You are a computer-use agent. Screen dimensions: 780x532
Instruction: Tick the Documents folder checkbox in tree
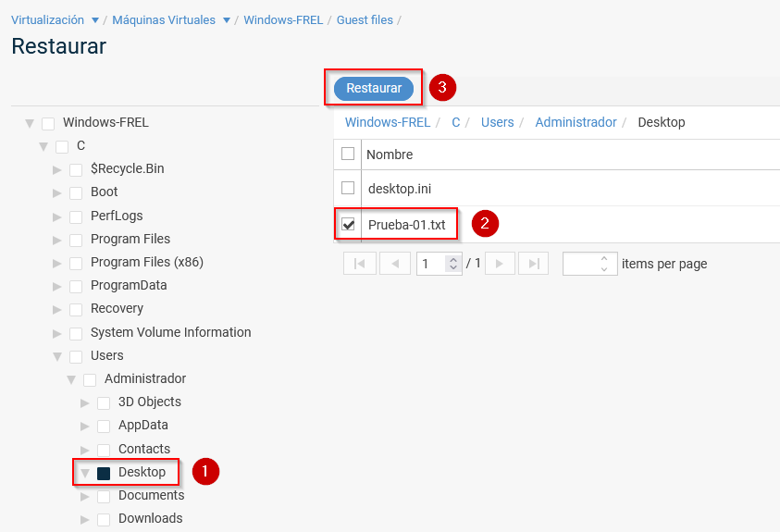click(x=104, y=496)
